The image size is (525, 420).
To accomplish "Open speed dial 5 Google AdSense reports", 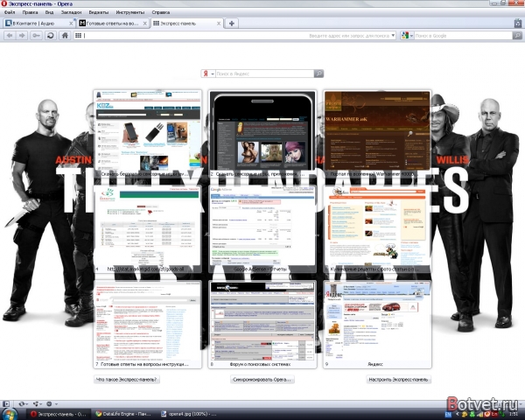I will (262, 229).
